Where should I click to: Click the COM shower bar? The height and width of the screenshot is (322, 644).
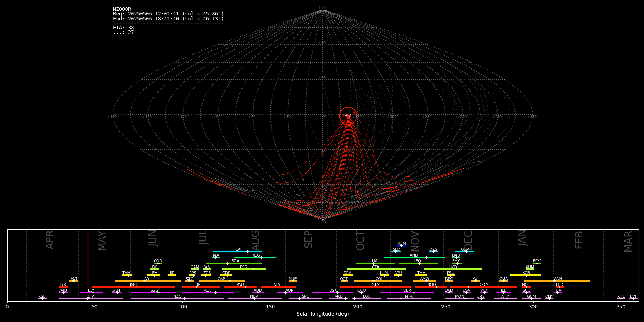[x=484, y=287]
